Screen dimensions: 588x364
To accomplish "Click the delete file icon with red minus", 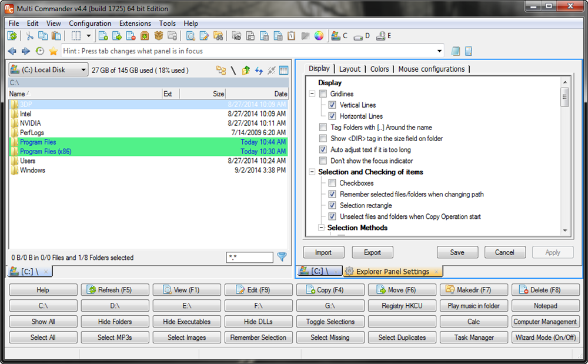I will (131, 36).
